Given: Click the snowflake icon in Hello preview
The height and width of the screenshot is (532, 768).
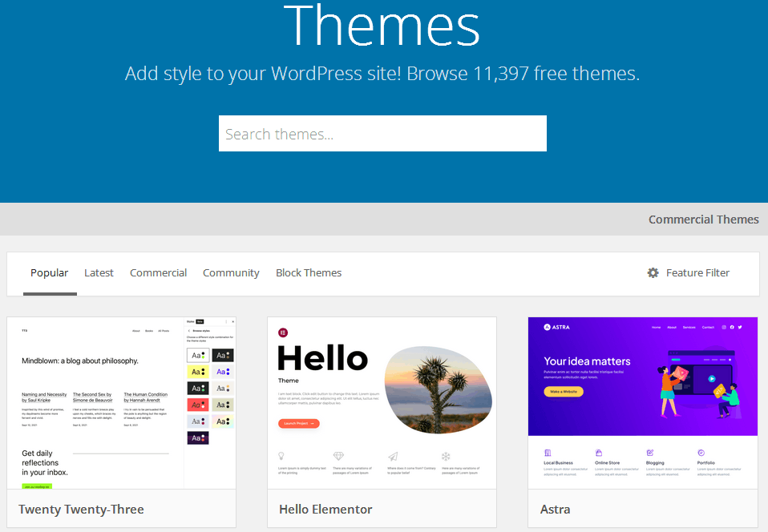Looking at the screenshot, I should (x=446, y=456).
